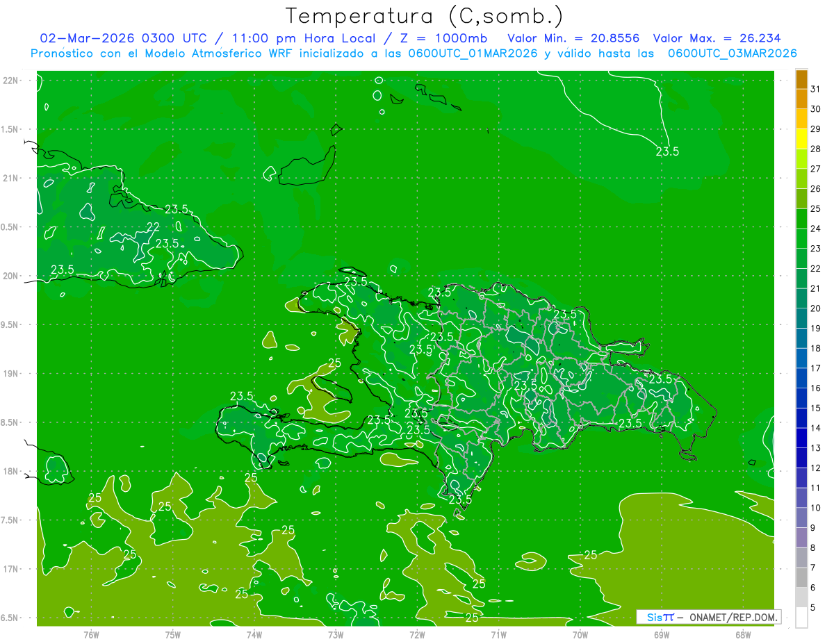Click the lime legend swatch between 27 and 28
The height and width of the screenshot is (644, 834).
pyautogui.click(x=801, y=159)
